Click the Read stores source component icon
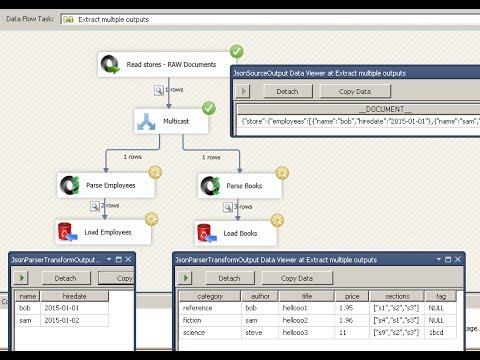The height and width of the screenshot is (360, 480). tap(110, 64)
